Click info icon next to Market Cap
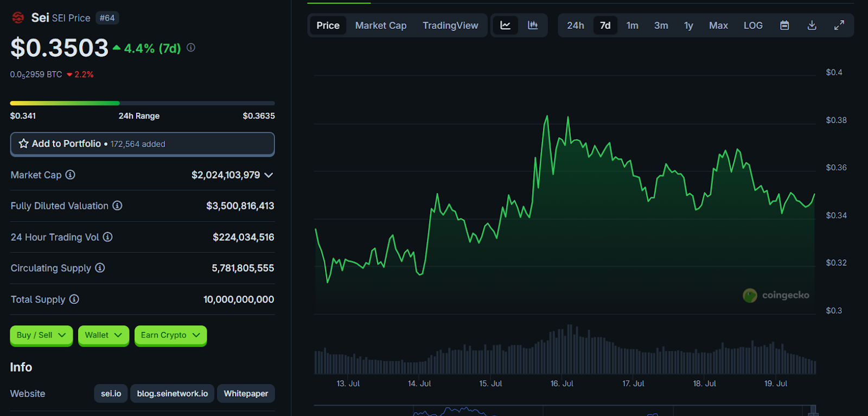The image size is (868, 416). [71, 175]
